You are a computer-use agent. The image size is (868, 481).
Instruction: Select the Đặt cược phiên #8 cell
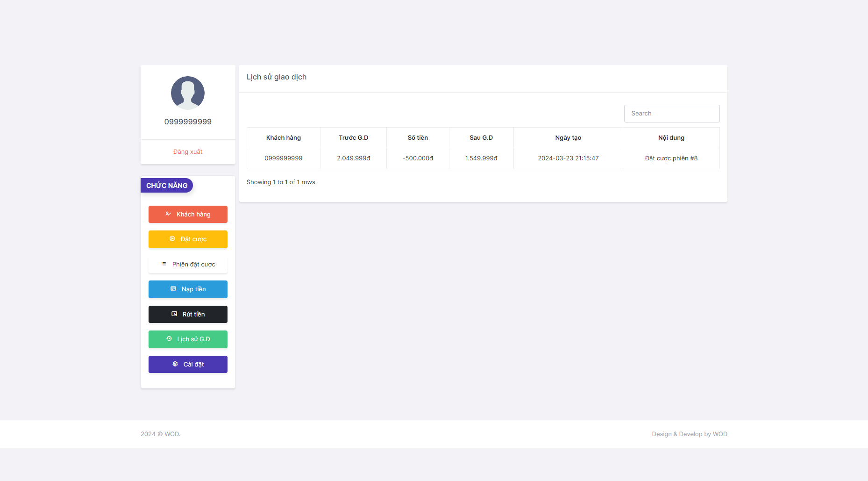[x=671, y=158]
